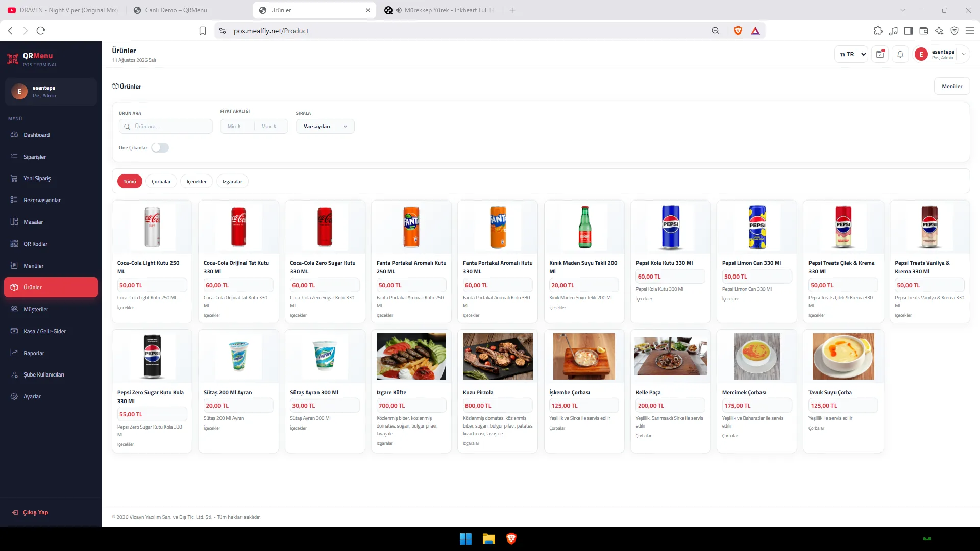
Task: Select Ürünler in the sidebar menu
Action: (x=51, y=287)
